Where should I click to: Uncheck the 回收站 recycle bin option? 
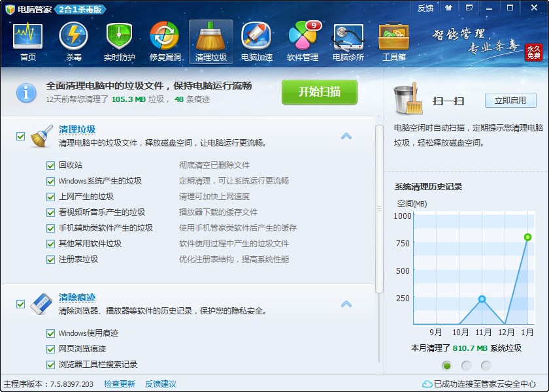(x=50, y=165)
